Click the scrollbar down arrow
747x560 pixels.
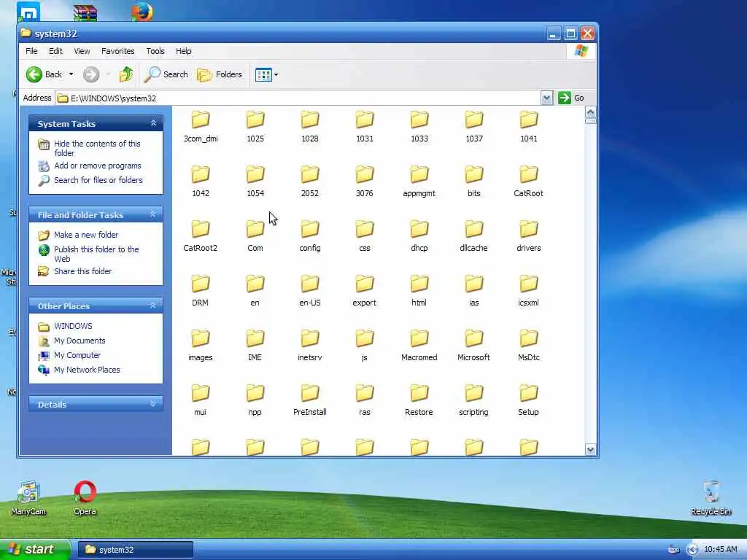pyautogui.click(x=590, y=449)
